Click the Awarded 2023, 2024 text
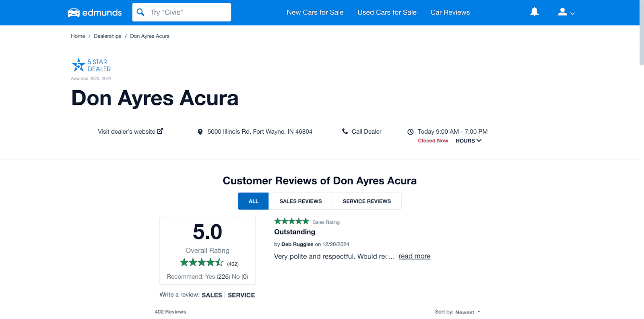The image size is (644, 319). click(x=91, y=79)
